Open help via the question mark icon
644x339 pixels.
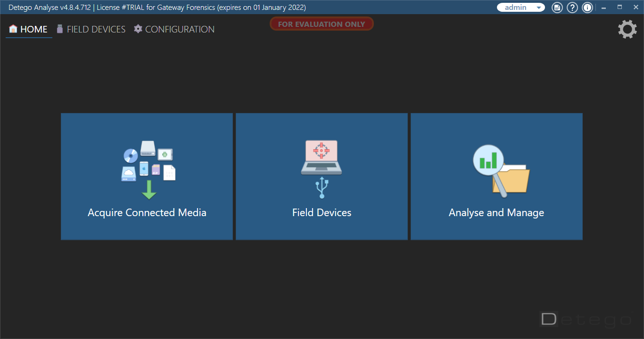point(572,8)
